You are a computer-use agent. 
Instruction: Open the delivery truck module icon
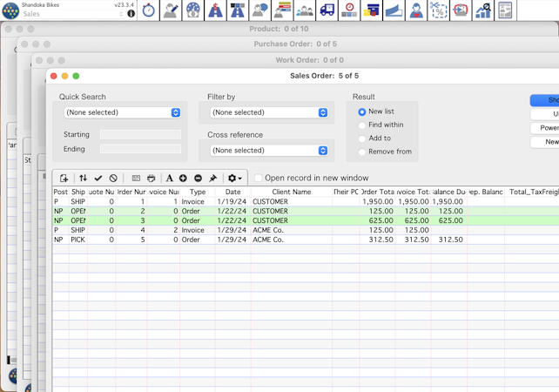click(x=327, y=10)
